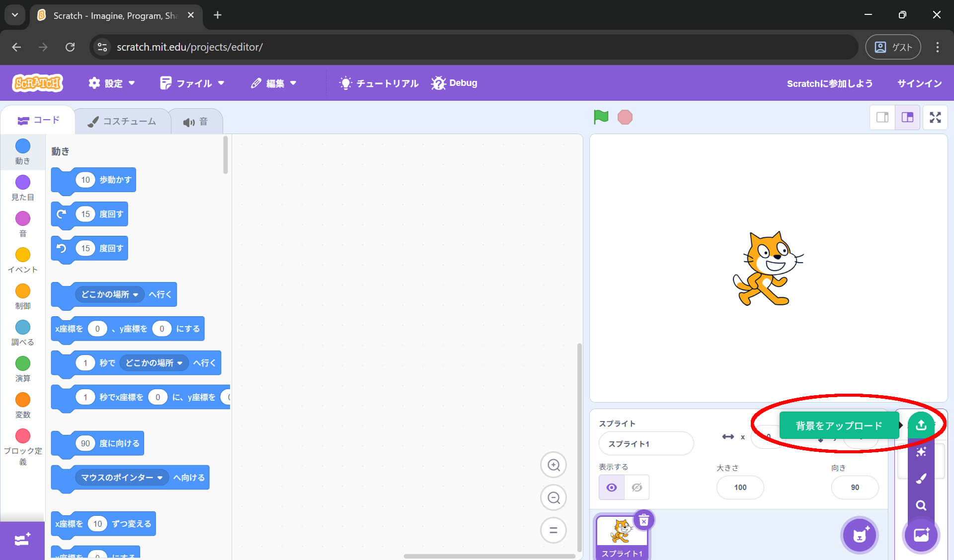Click the 背景をアップロード button
The image size is (954, 560).
[x=838, y=425]
